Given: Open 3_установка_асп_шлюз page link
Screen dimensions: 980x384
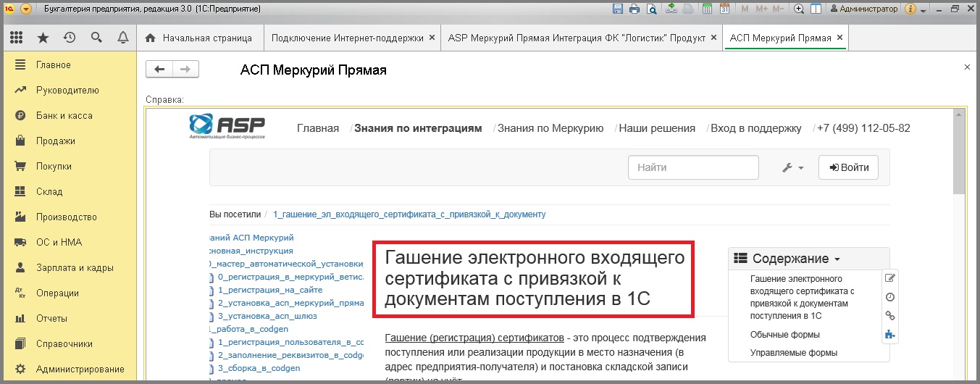Looking at the screenshot, I should (x=267, y=315).
